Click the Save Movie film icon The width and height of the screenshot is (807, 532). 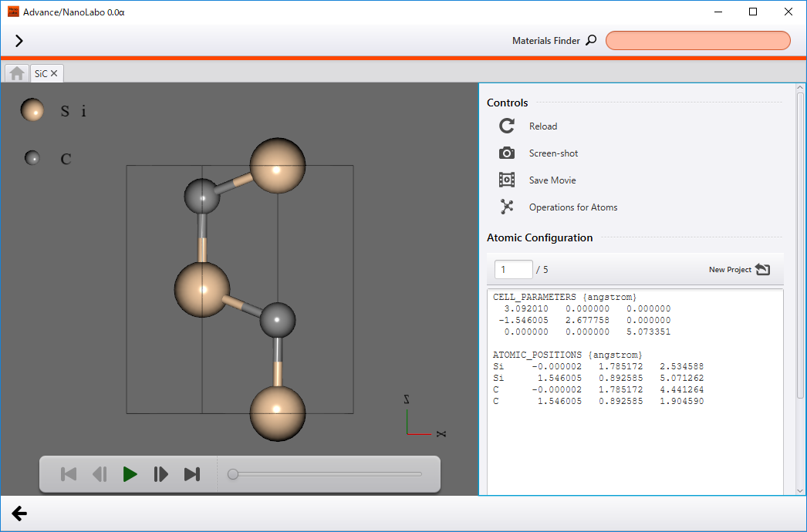pos(506,180)
